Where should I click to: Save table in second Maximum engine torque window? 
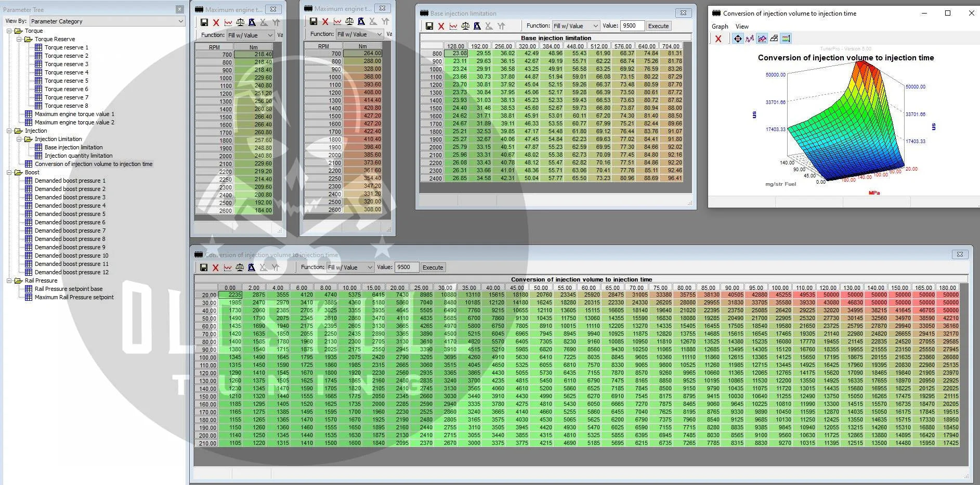click(313, 21)
